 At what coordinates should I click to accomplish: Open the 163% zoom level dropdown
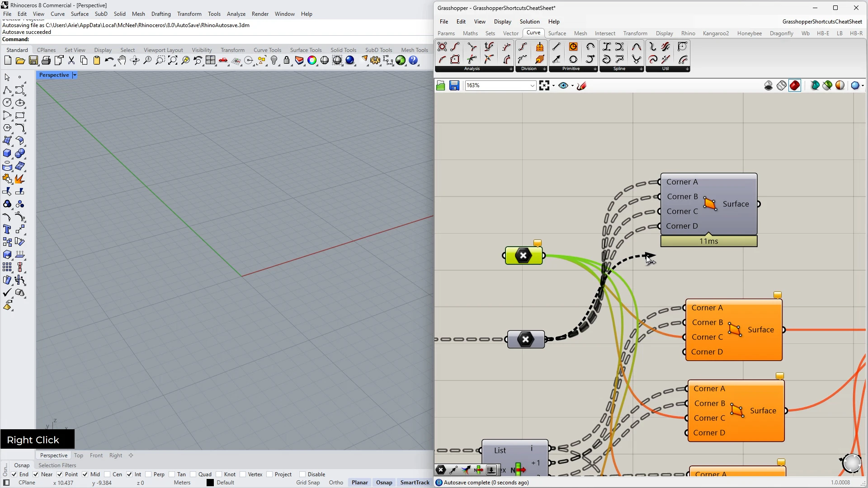pos(532,85)
